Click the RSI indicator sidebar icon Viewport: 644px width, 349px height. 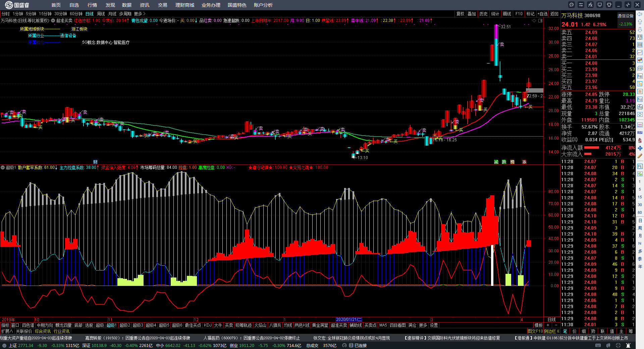pos(640,133)
